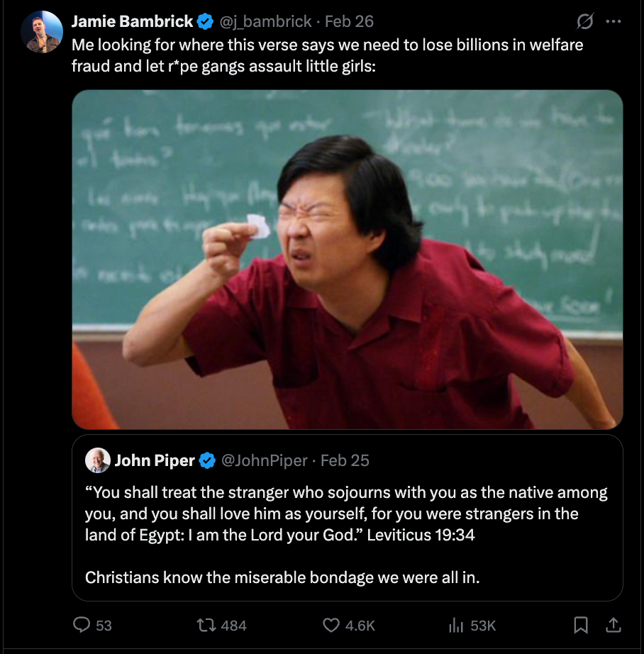Click the Jamie Bambrick display name
Screen dimensions: 644x654
point(132,22)
